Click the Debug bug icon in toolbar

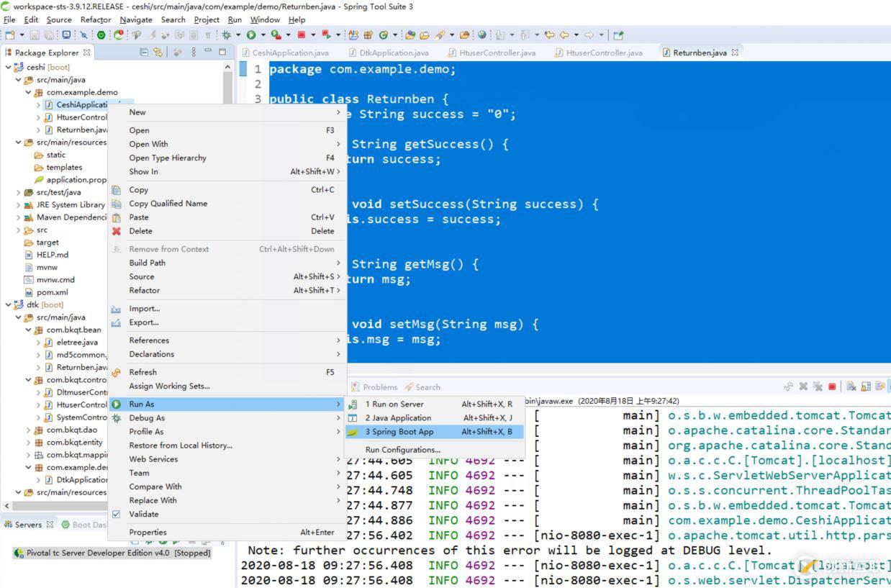(x=227, y=35)
